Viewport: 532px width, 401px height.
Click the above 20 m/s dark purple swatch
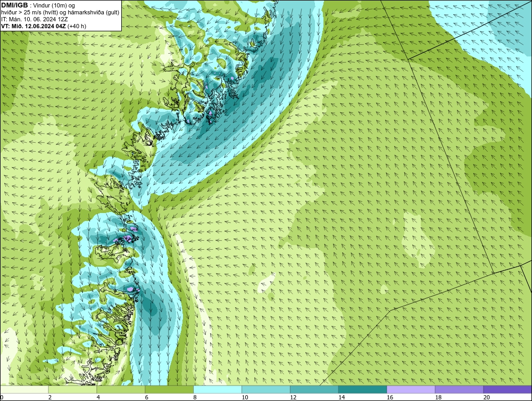pyautogui.click(x=508, y=389)
